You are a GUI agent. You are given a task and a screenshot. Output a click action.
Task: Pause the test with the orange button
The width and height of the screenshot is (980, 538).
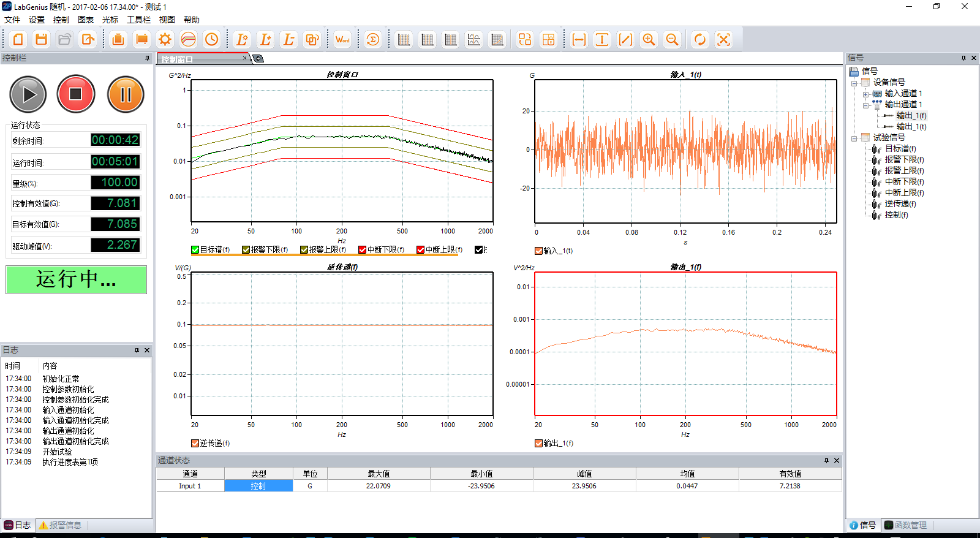pos(126,94)
